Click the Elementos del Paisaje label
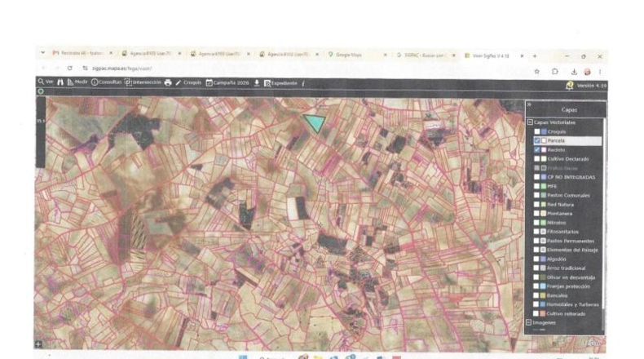 tap(572, 250)
